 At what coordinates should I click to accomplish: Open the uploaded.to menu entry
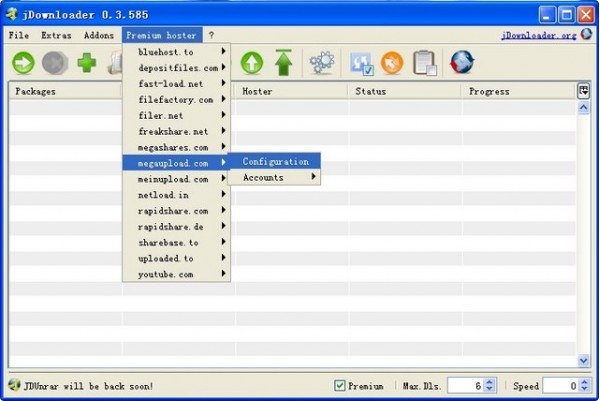(x=176, y=258)
